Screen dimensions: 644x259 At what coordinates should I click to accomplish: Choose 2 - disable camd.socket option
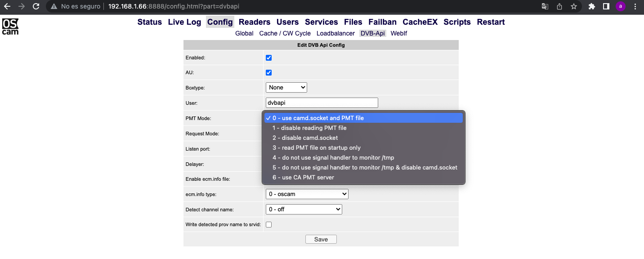[x=305, y=138]
